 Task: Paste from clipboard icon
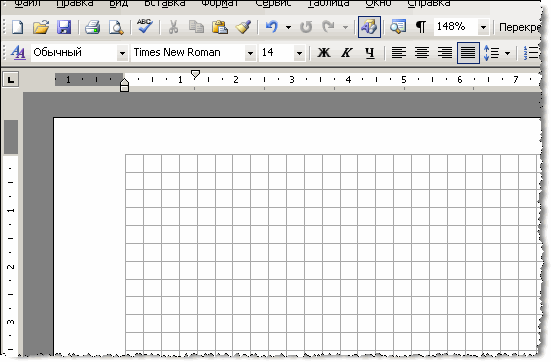[220, 27]
